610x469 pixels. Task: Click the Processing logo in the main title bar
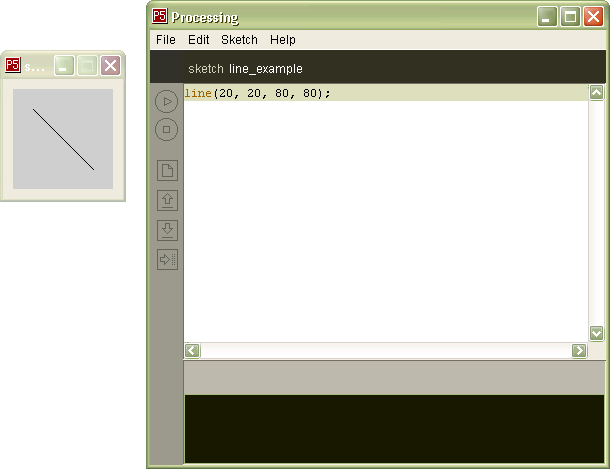(x=160, y=16)
